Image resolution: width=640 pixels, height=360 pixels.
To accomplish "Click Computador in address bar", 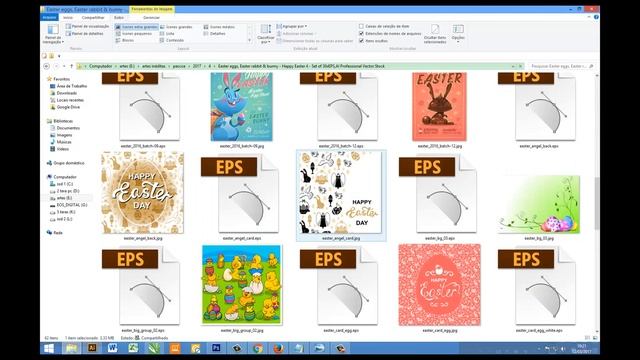I will [x=100, y=66].
